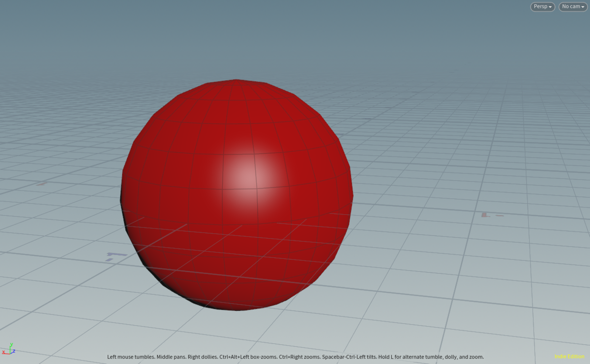Open the No cam camera dropdown
Image resolution: width=590 pixels, height=364 pixels.
coord(573,7)
